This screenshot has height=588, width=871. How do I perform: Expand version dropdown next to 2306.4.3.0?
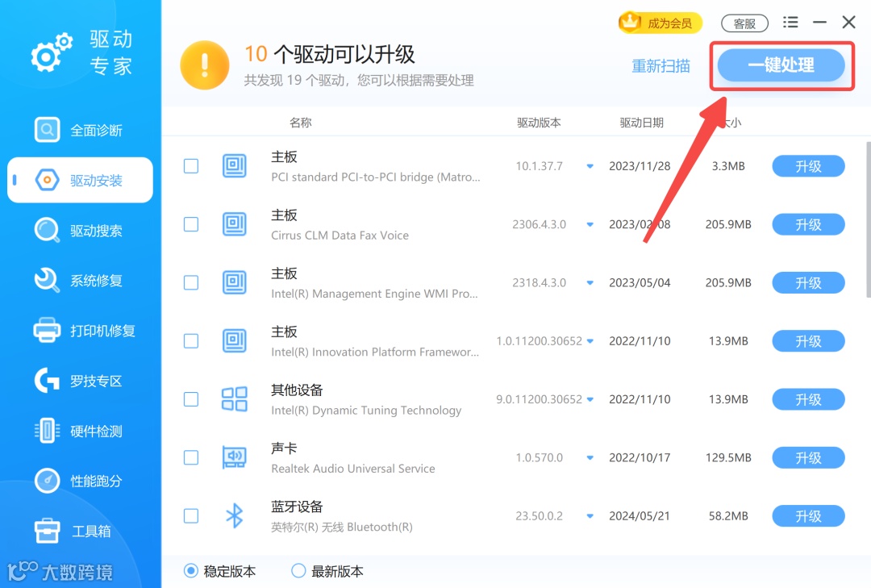pos(590,224)
